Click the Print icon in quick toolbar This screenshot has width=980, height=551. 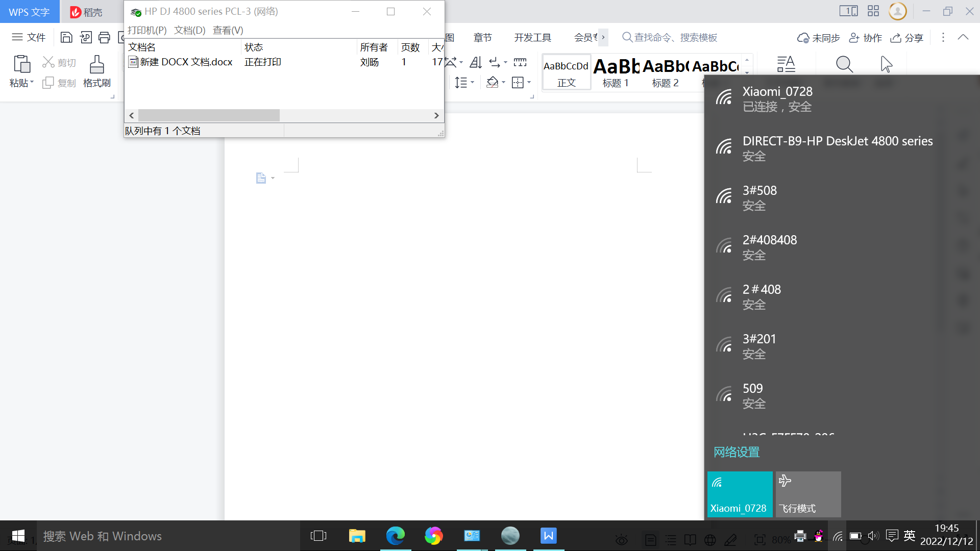coord(104,37)
